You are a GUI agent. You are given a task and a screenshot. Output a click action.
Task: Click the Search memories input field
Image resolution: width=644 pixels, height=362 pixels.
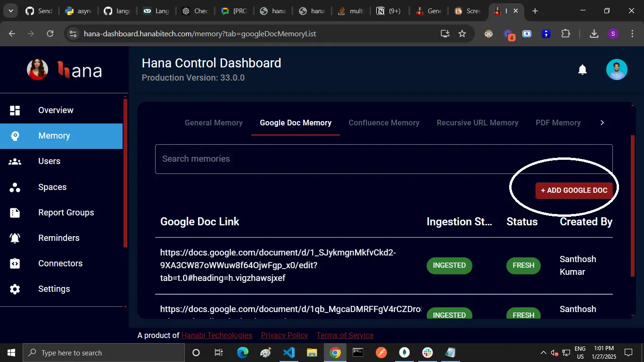point(384,159)
